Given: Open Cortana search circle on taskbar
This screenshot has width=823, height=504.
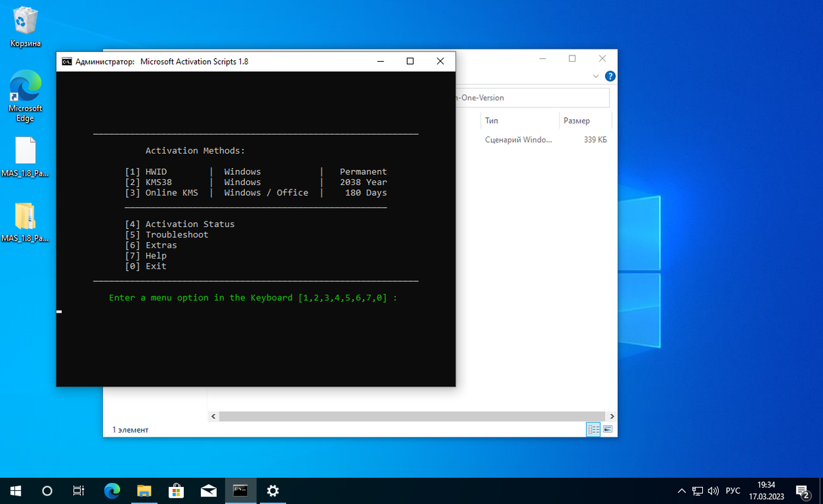Looking at the screenshot, I should click(x=47, y=490).
